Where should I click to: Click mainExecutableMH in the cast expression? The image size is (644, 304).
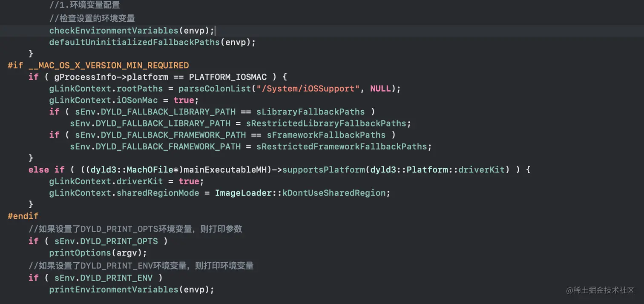tap(228, 169)
